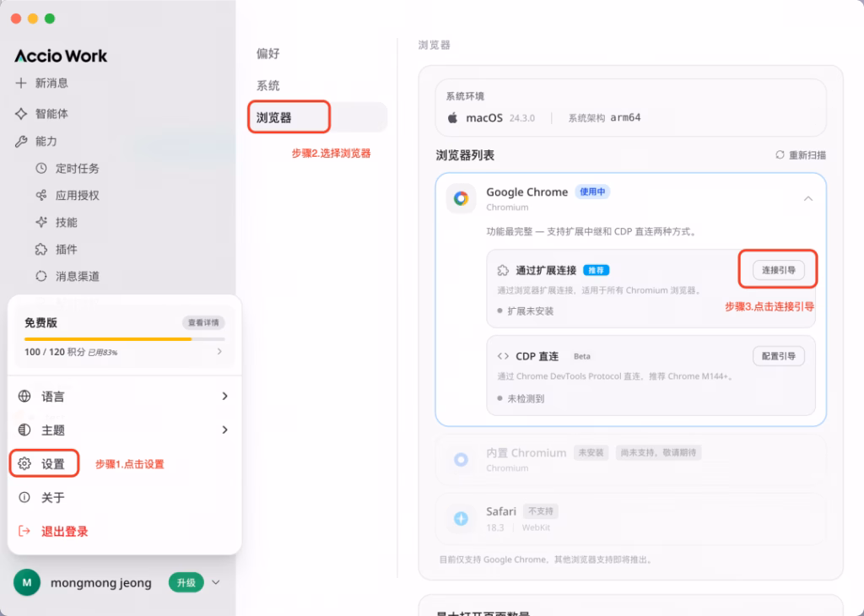Click the 推荐 recommended badge
Screen dimensions: 864x616
(x=596, y=270)
